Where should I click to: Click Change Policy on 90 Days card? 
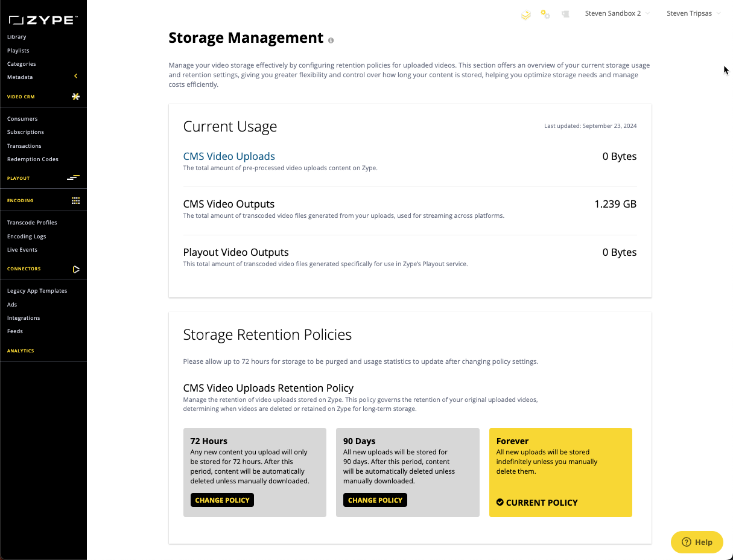tap(375, 500)
